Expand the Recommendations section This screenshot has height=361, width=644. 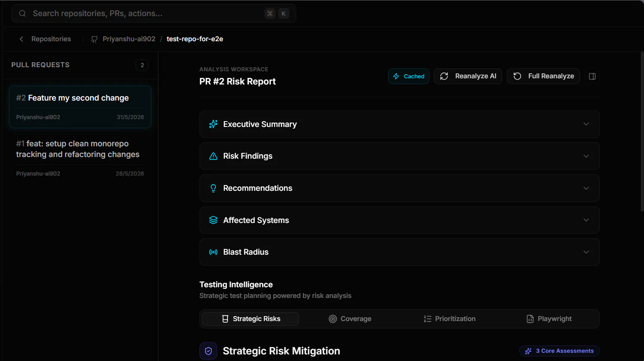(x=399, y=188)
